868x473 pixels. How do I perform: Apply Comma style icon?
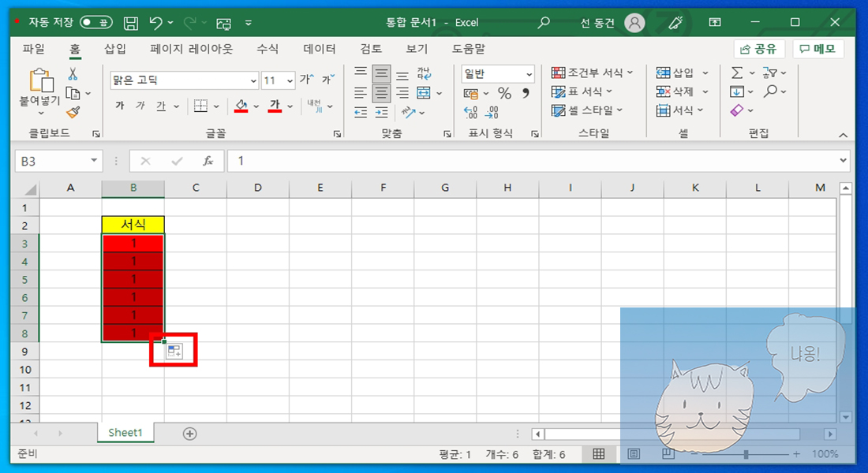pyautogui.click(x=526, y=94)
